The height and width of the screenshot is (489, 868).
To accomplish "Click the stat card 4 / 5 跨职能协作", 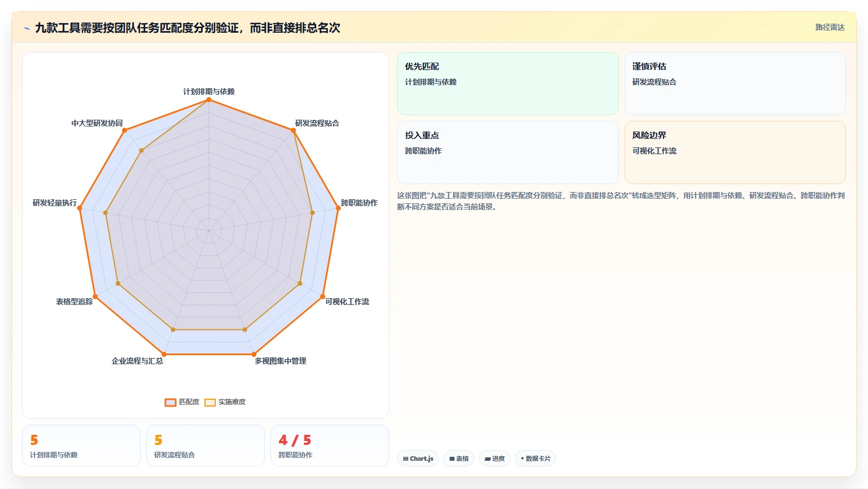I will [330, 446].
